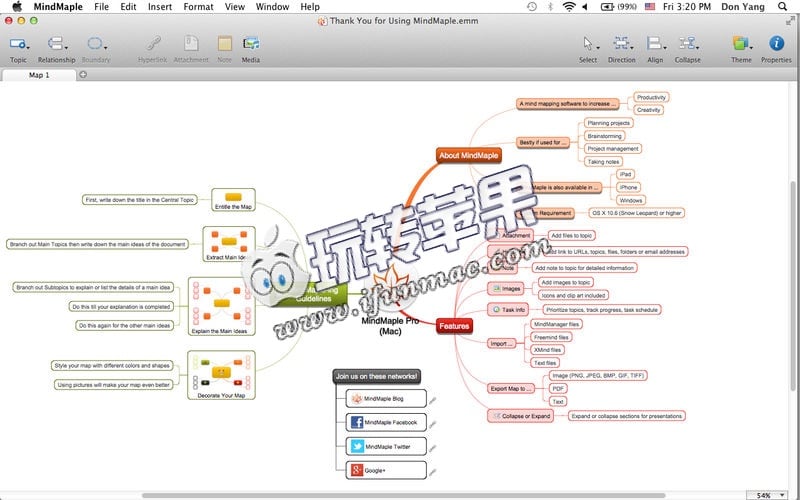Select the Decorate Your Map topic
800x500 pixels.
[221, 375]
